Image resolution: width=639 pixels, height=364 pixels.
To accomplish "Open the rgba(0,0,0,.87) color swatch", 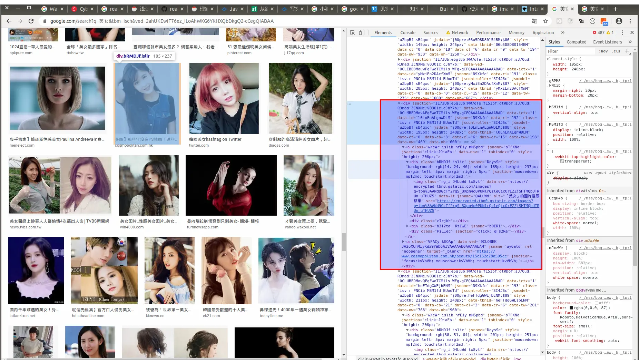I will click(x=571, y=308).
